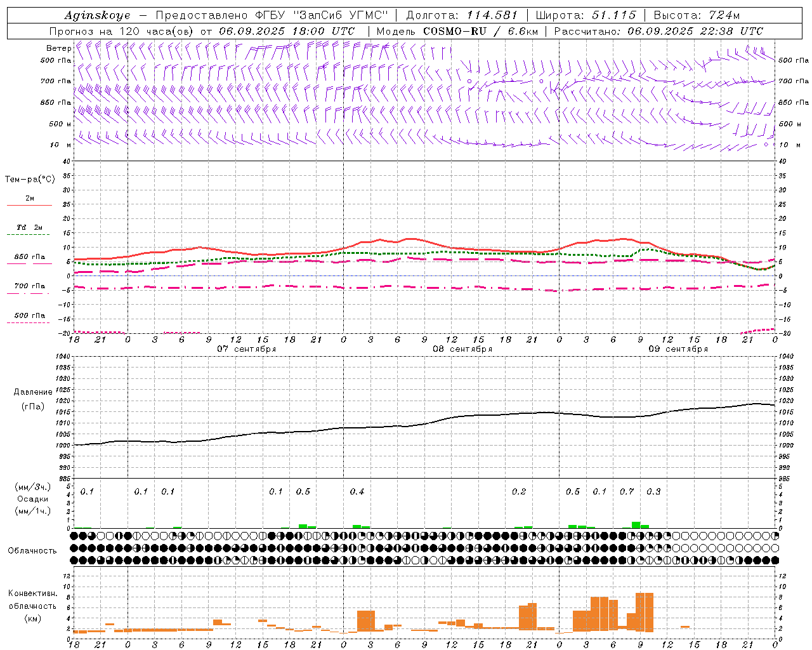Click the 0.7 precipitation amount value
Screen dimensions: 812x650
(x=627, y=491)
